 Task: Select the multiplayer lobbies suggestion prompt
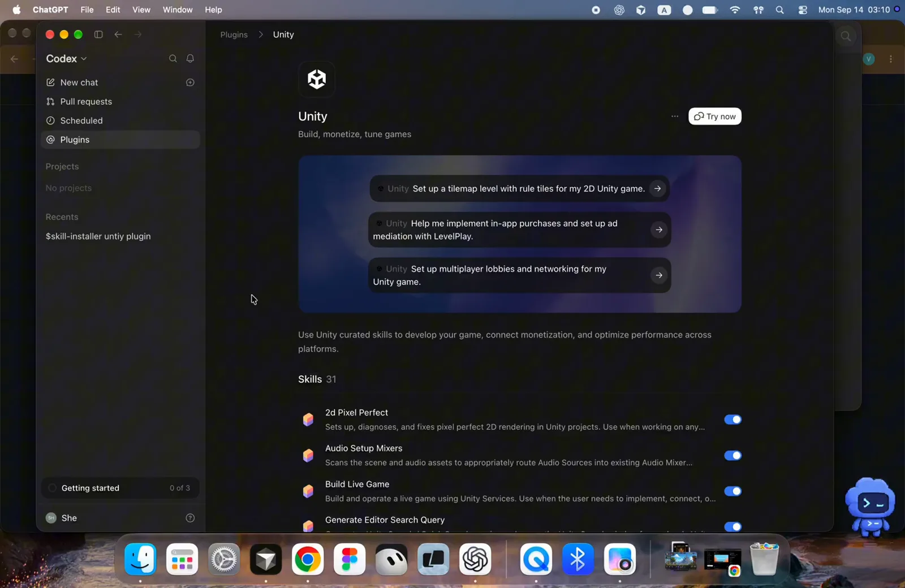520,275
